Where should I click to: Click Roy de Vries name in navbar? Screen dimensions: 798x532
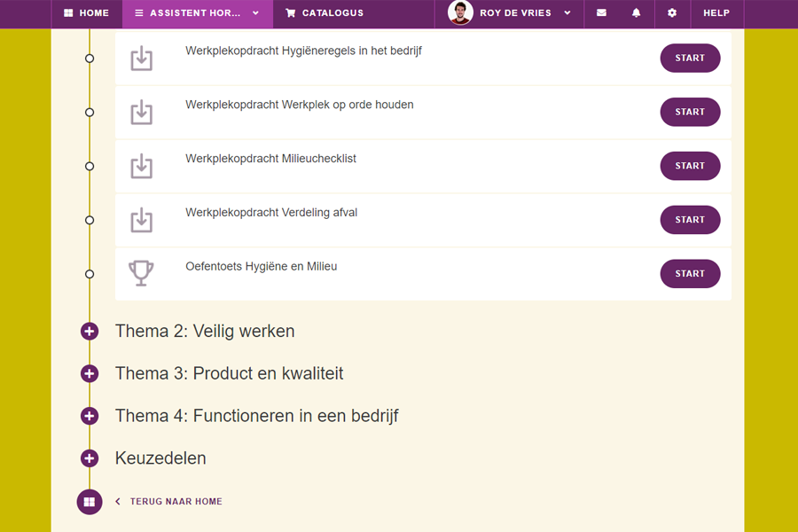tap(515, 12)
